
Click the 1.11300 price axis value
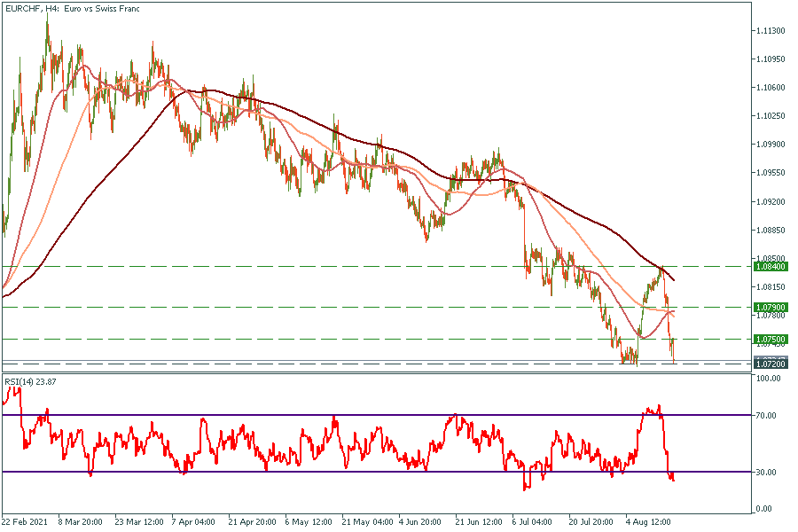pyautogui.click(x=770, y=31)
